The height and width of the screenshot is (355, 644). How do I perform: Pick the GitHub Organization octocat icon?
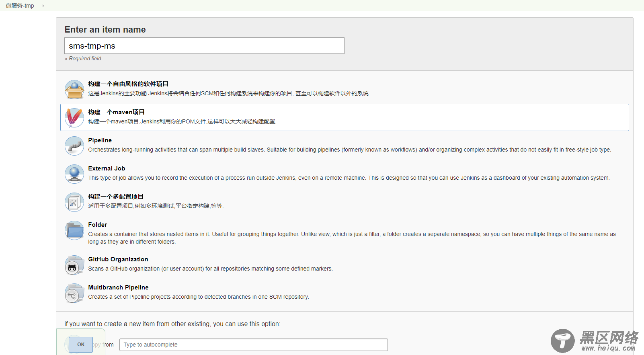[x=74, y=265]
